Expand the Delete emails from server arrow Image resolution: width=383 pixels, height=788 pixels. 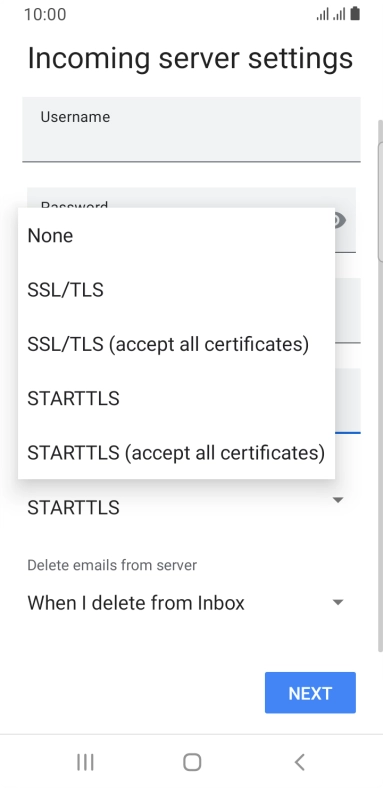tap(338, 602)
